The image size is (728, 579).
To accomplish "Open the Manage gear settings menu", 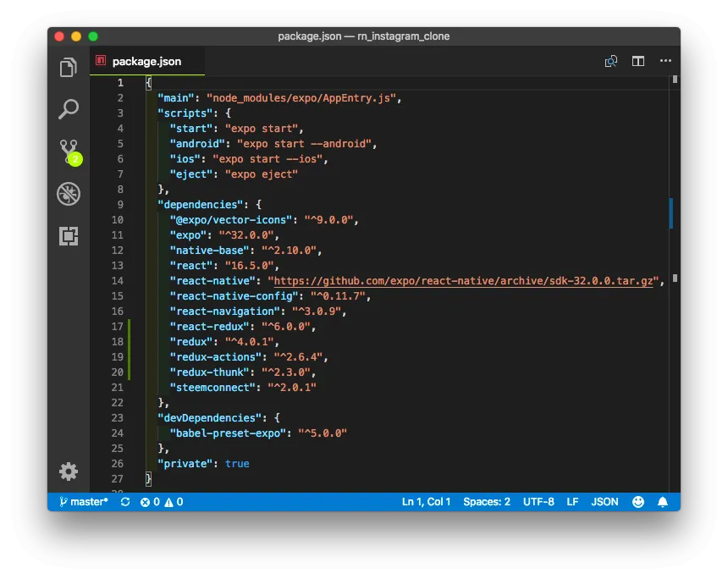I will (x=69, y=471).
